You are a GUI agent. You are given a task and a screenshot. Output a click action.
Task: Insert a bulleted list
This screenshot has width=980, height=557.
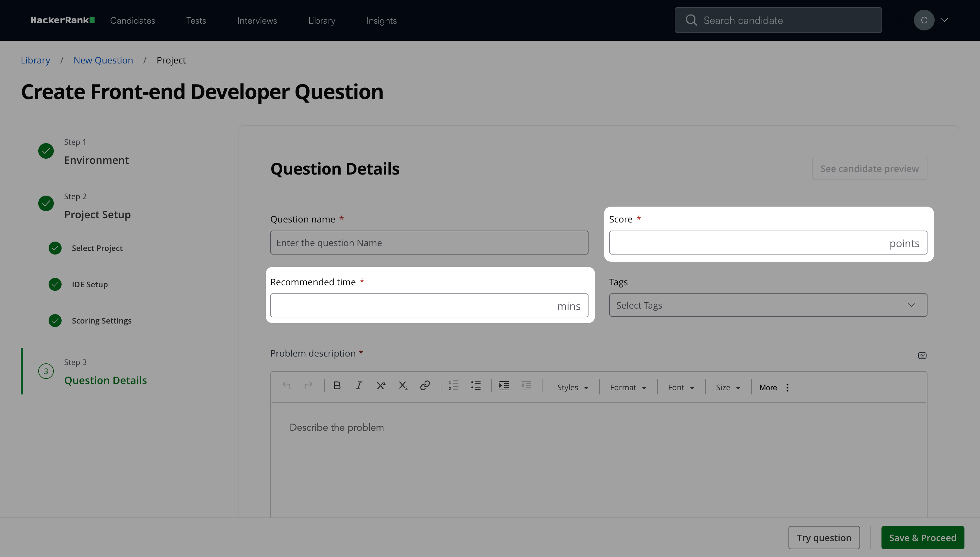coord(476,386)
